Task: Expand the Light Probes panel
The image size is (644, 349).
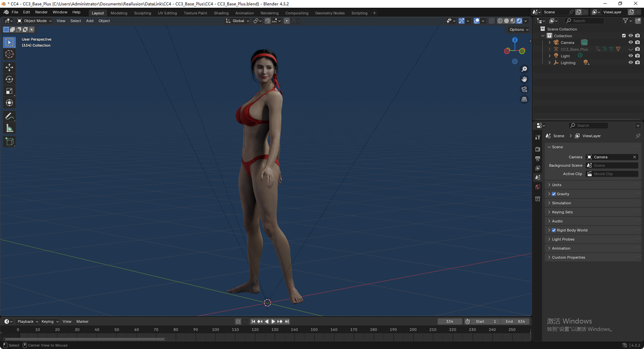Action: (592, 239)
